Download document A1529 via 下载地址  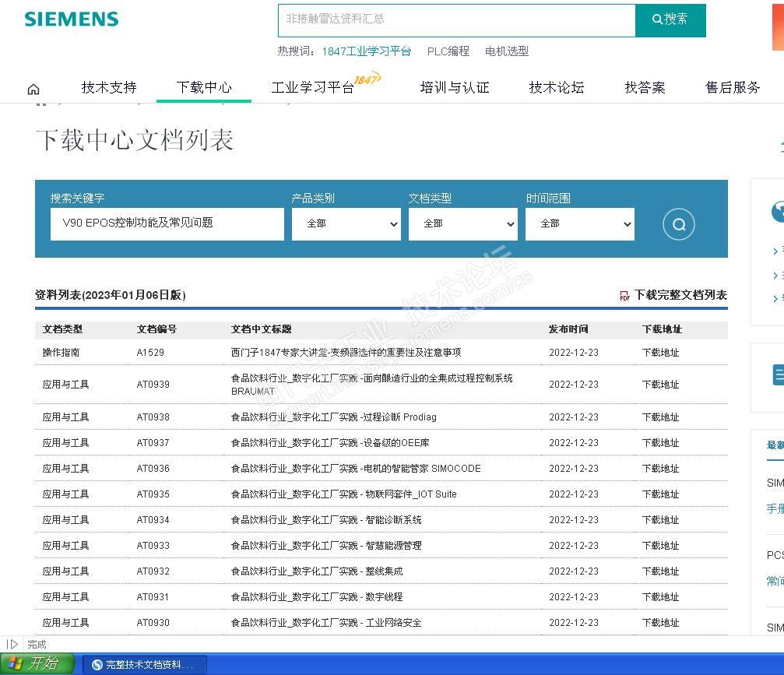(660, 353)
